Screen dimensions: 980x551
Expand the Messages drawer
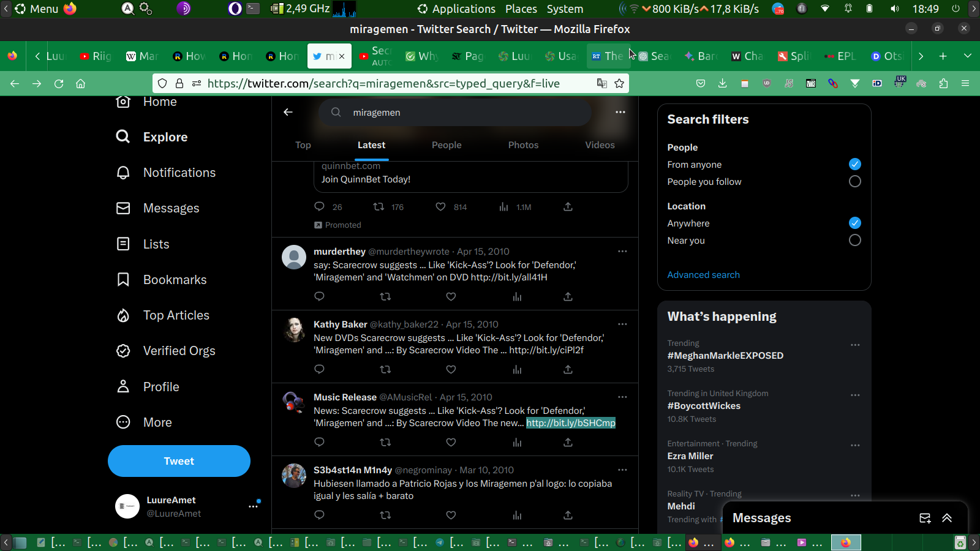coord(947,518)
